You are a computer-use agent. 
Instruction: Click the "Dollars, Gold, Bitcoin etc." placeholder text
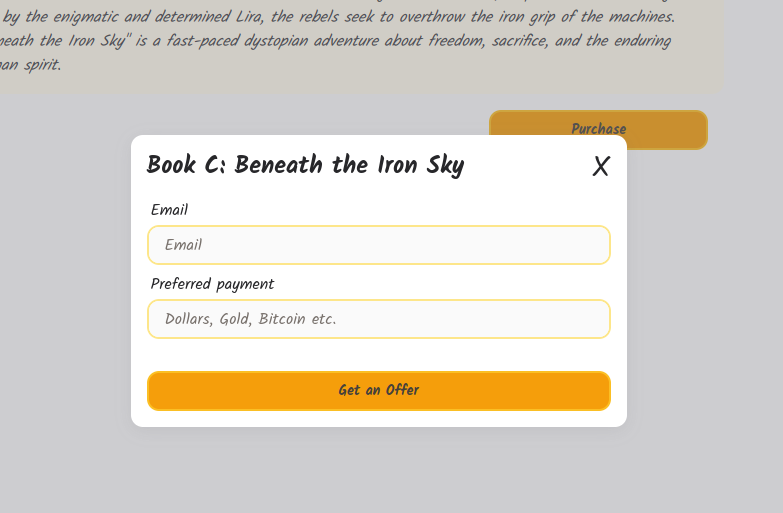pyautogui.click(x=251, y=319)
